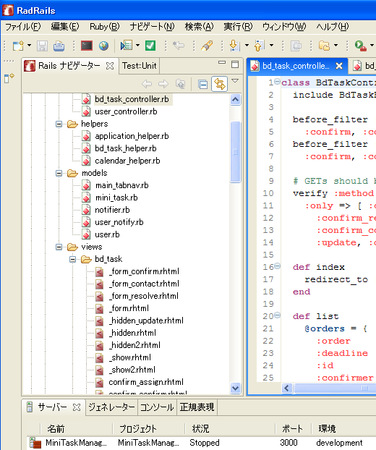Open the 検索(A) menu

coord(199,27)
